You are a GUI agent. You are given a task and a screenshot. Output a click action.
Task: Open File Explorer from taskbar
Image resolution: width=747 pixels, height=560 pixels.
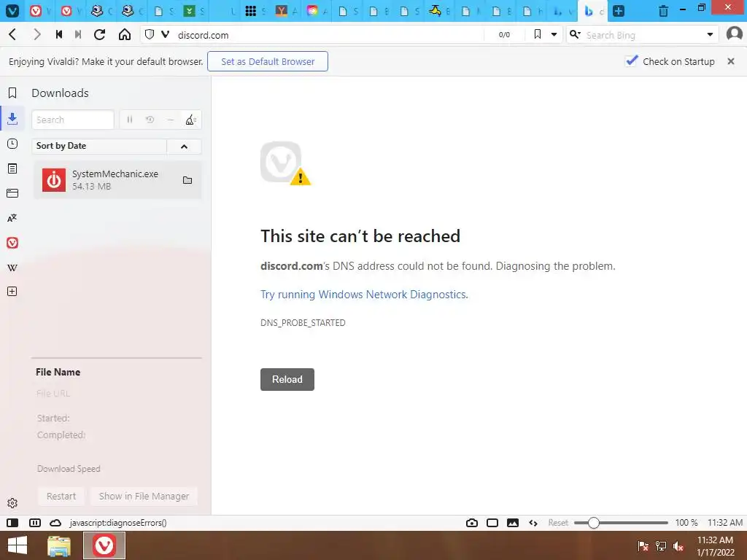(59, 545)
